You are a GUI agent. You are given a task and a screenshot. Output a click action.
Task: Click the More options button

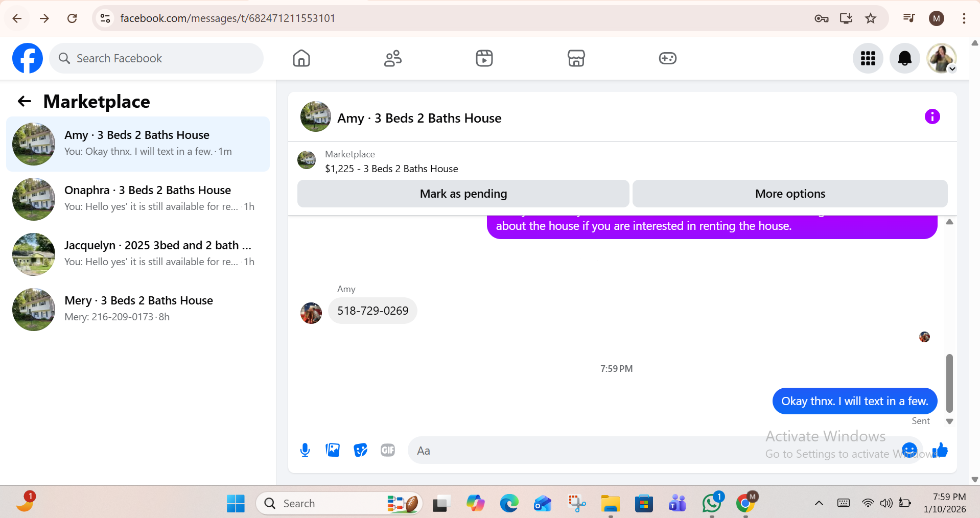[x=790, y=194]
